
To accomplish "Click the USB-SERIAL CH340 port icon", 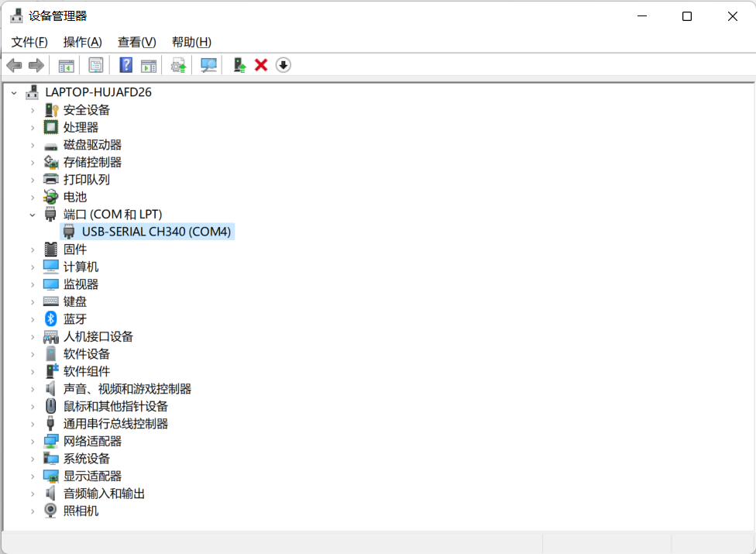I will (69, 232).
